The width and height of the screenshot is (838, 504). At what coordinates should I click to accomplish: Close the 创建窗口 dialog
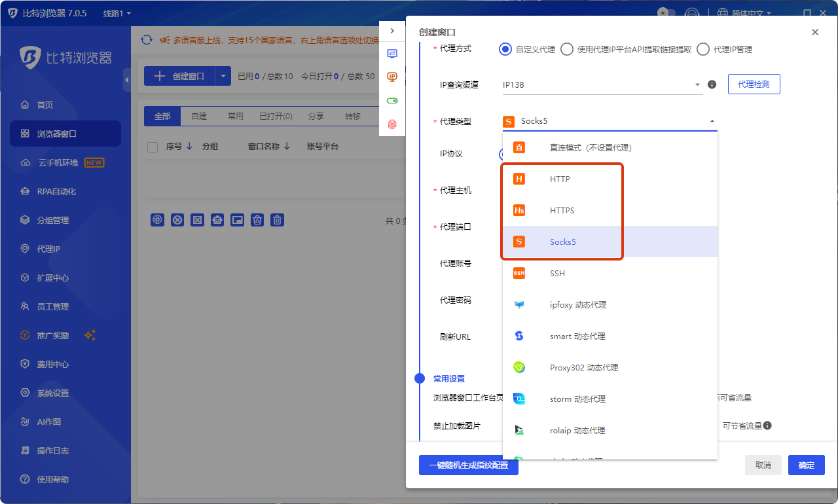tap(815, 32)
